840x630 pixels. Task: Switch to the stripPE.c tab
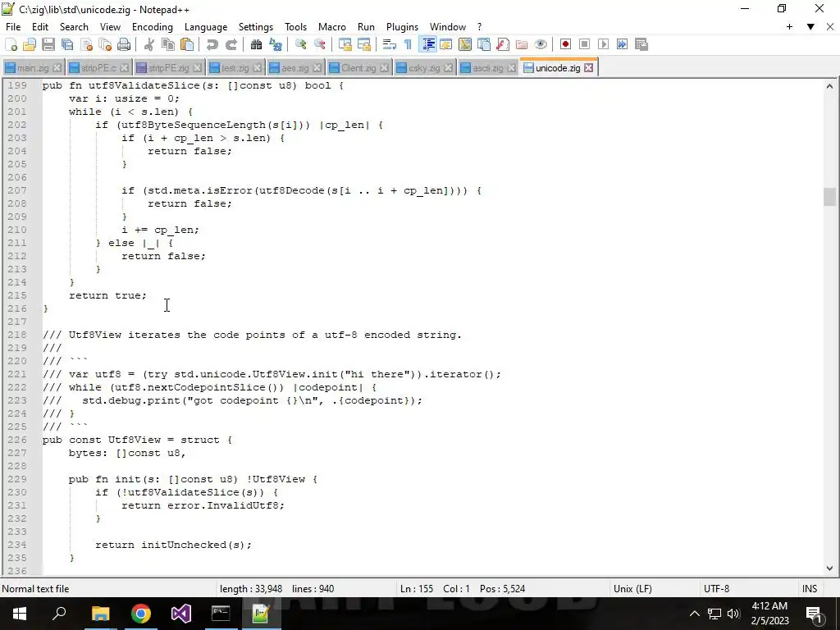tap(98, 68)
